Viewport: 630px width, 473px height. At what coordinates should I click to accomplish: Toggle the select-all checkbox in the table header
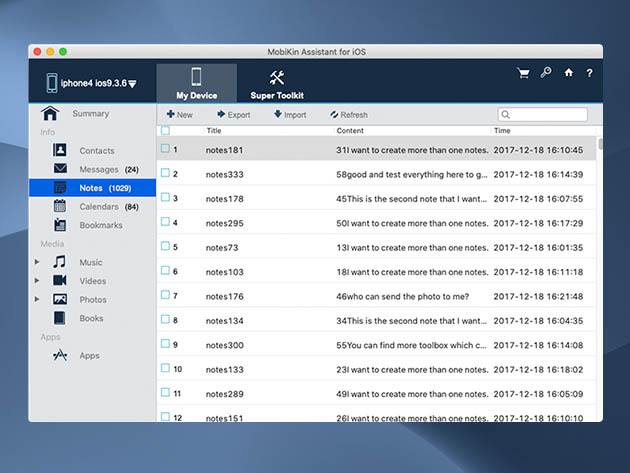[x=165, y=130]
